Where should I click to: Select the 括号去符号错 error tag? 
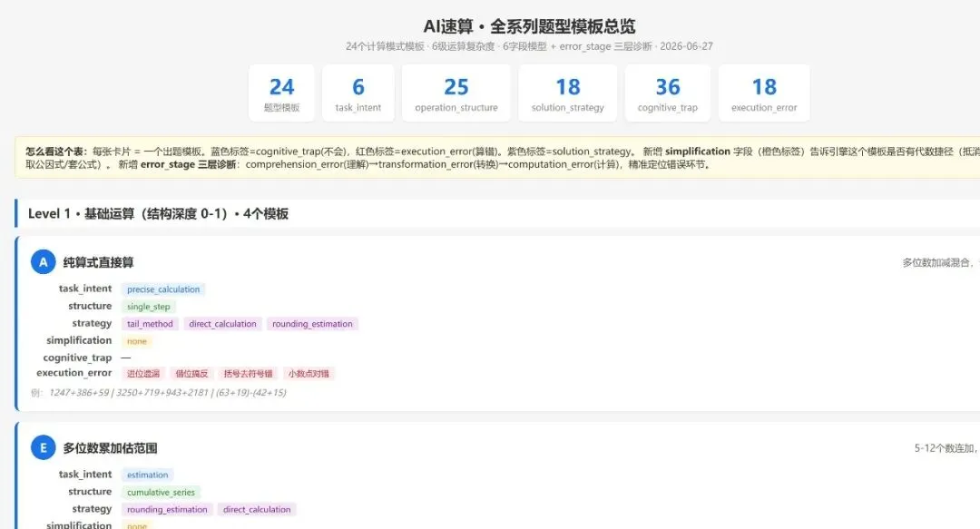[248, 374]
